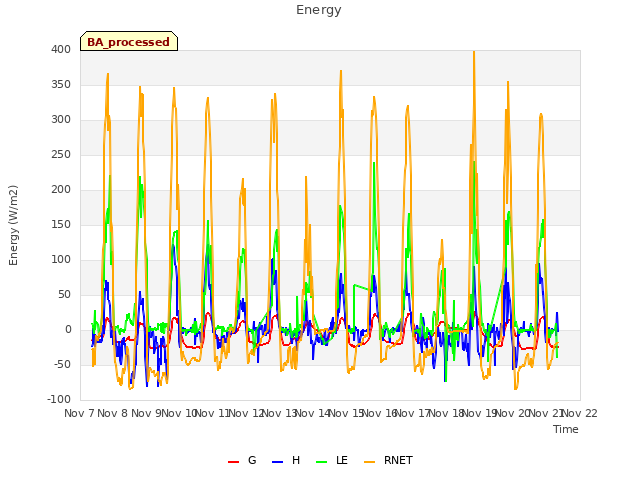Click the green LE legend line swatch

(x=322, y=462)
